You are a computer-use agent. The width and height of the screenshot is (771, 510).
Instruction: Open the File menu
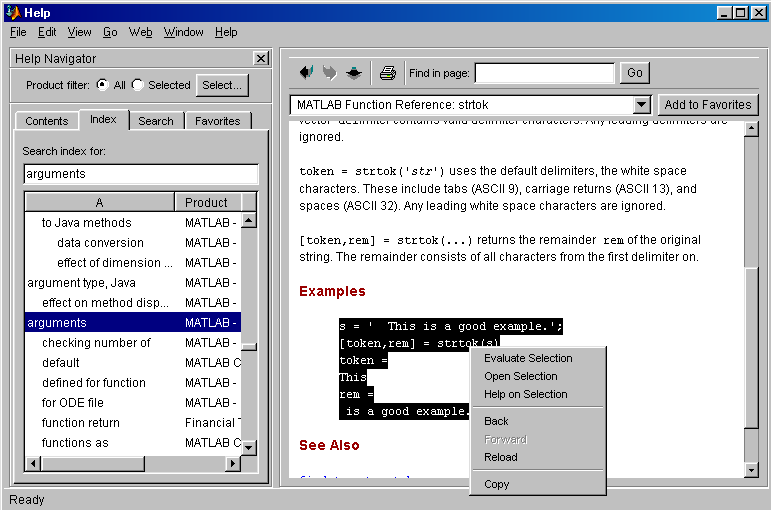(x=18, y=32)
